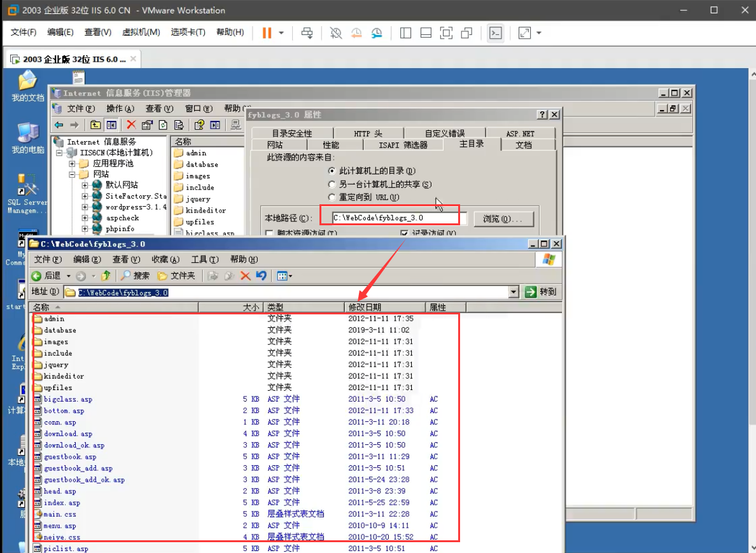
Task: Click the VMware pause virtual machine icon
Action: click(267, 33)
